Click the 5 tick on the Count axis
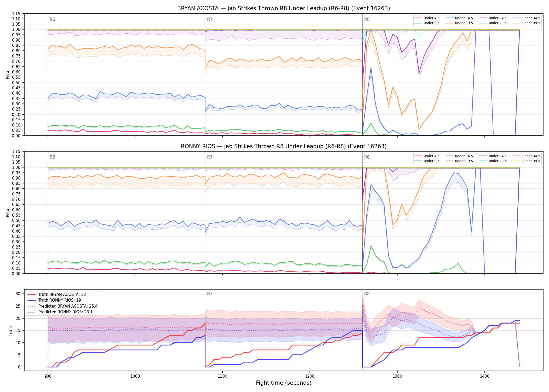The image size is (549, 392). [x=19, y=355]
